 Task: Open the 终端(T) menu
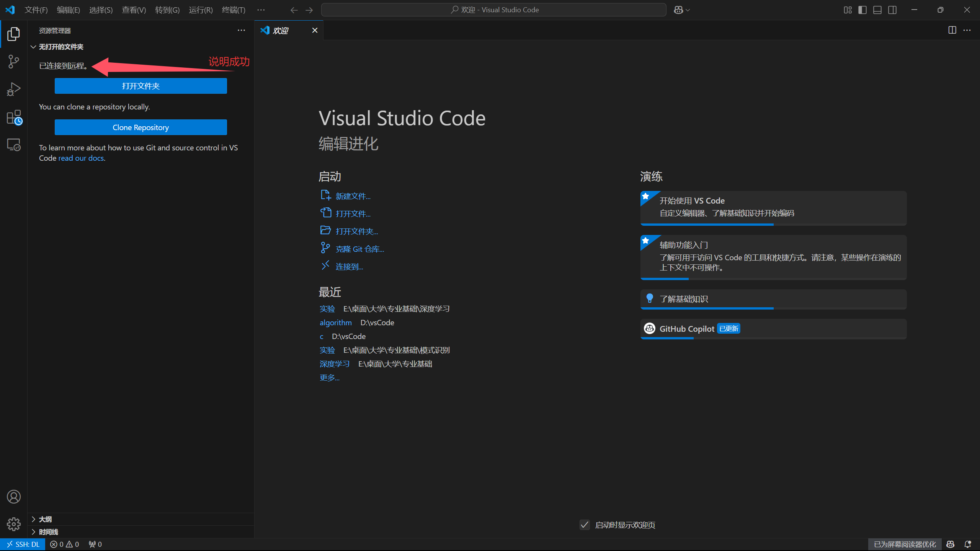pos(234,10)
